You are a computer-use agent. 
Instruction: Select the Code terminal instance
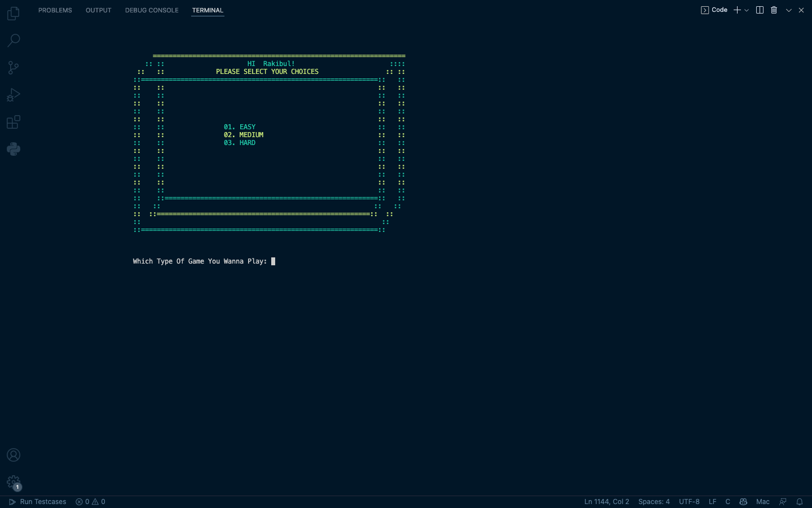714,10
